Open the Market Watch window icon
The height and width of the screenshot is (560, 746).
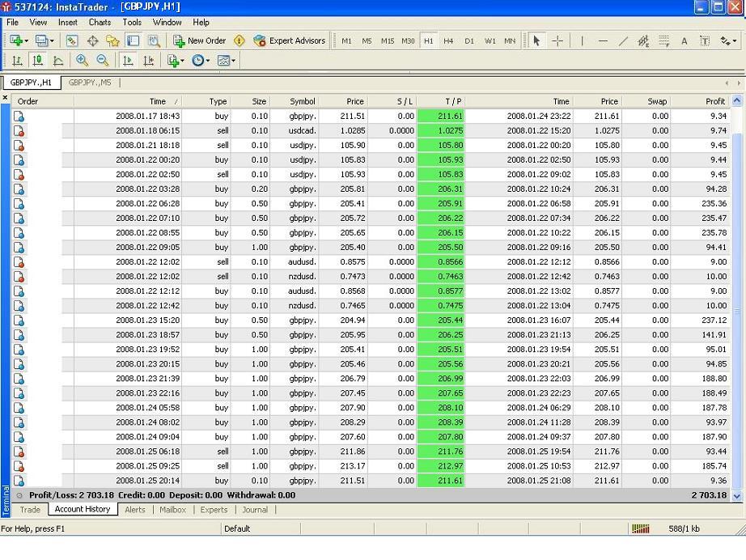[72, 41]
